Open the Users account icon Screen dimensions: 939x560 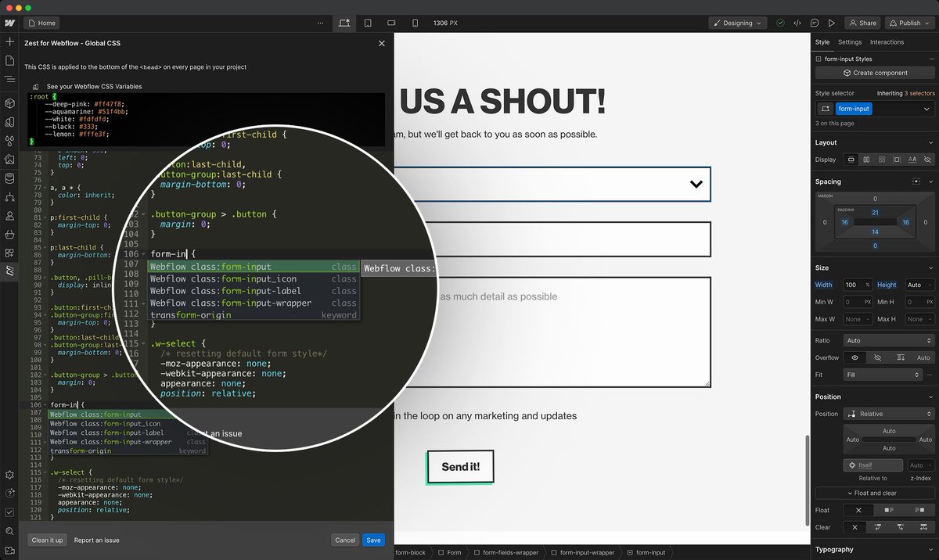tap(9, 215)
